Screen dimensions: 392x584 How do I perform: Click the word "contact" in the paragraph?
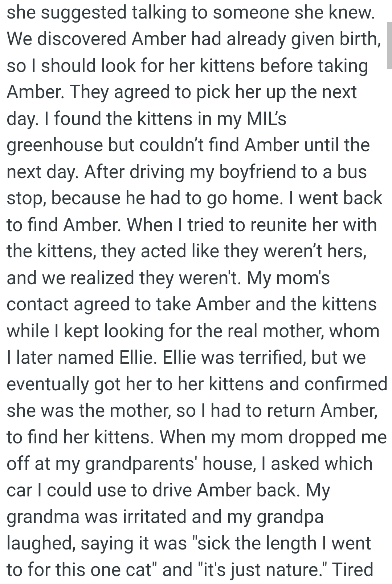37,304
